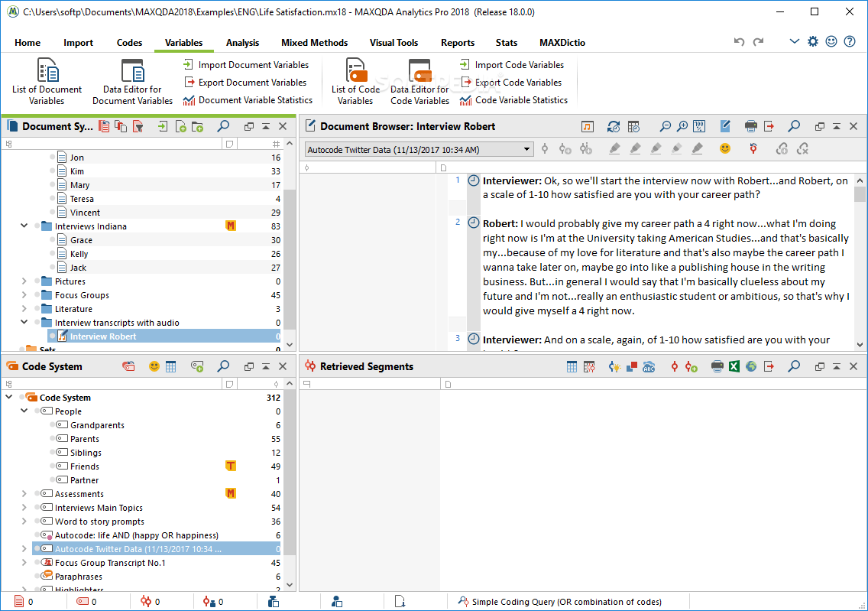Collapse ribbon with chevron arrow
868x611 pixels.
(x=794, y=41)
